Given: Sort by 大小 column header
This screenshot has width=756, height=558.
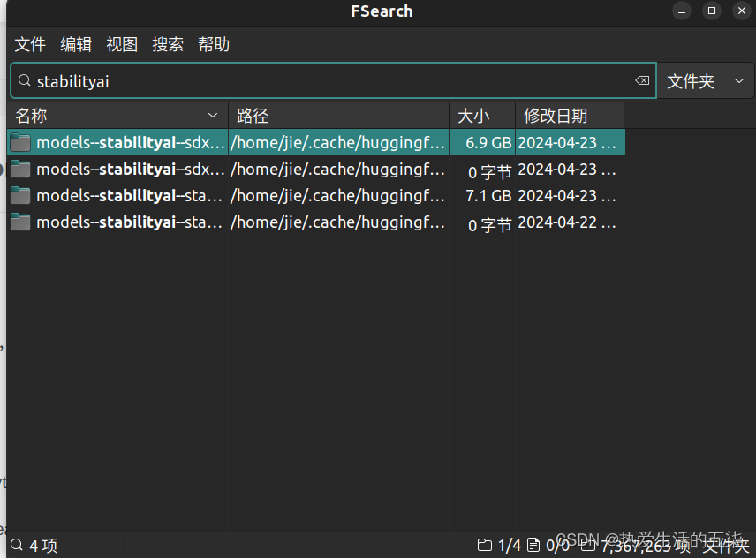Looking at the screenshot, I should [482, 116].
